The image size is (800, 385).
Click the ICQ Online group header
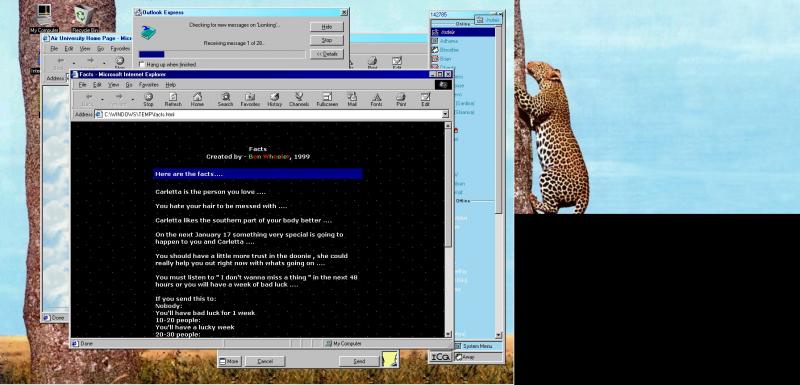click(x=463, y=24)
